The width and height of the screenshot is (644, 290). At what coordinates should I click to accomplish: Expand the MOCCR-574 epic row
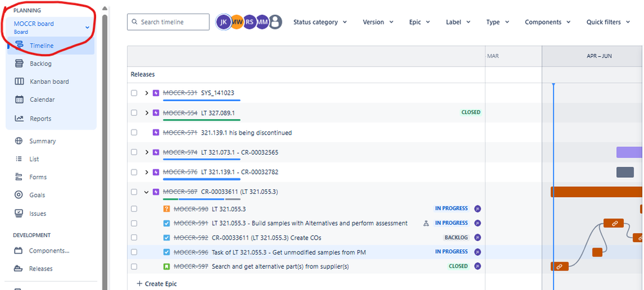pos(147,152)
